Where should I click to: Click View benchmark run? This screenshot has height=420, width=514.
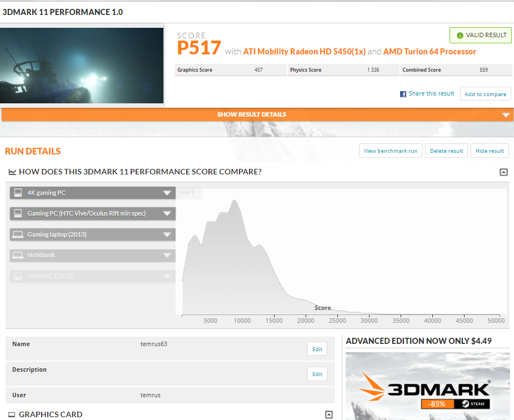391,151
